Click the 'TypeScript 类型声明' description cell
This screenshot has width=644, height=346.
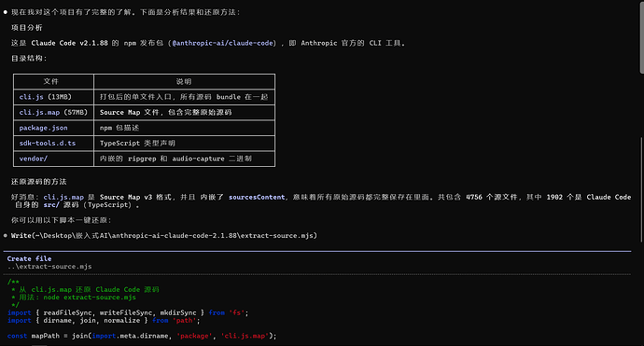pos(185,143)
